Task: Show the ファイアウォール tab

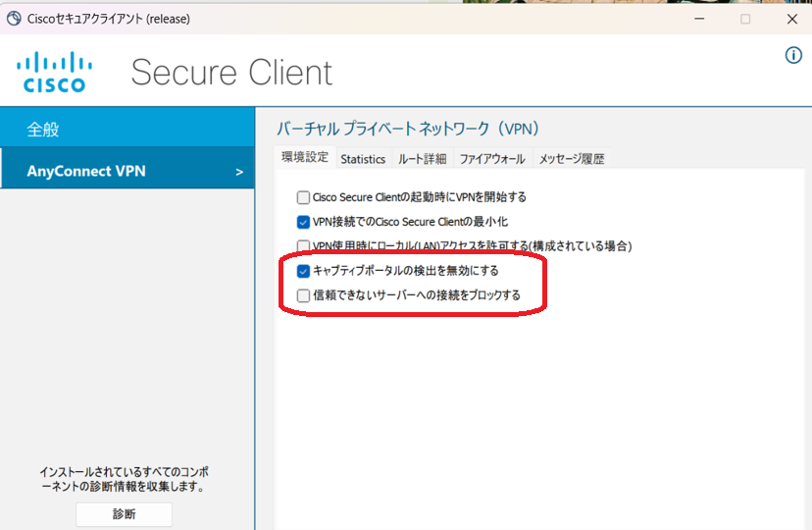Action: (x=492, y=159)
